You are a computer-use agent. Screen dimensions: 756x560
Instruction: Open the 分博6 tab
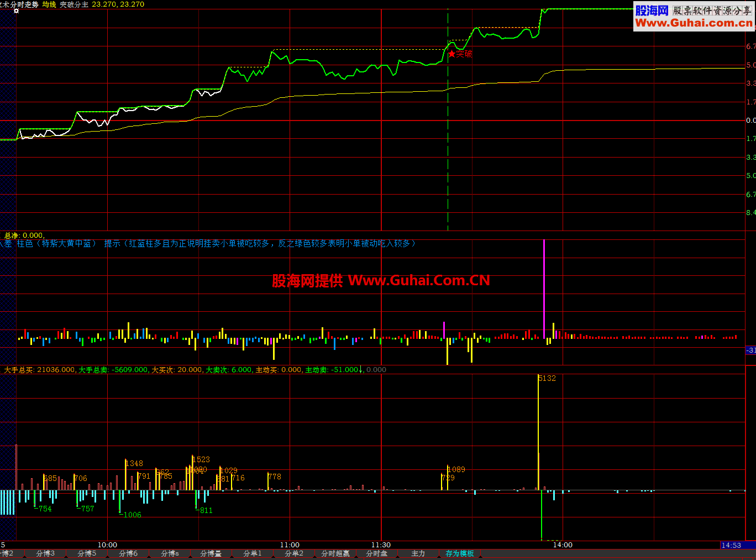[128, 553]
